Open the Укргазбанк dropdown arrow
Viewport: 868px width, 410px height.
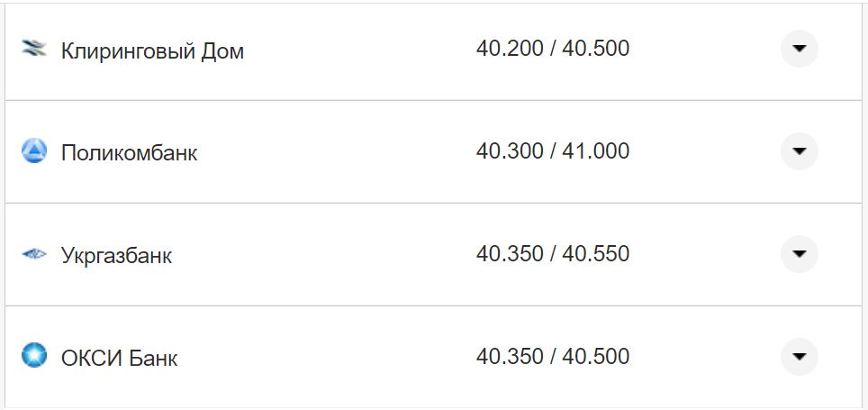coord(799,254)
